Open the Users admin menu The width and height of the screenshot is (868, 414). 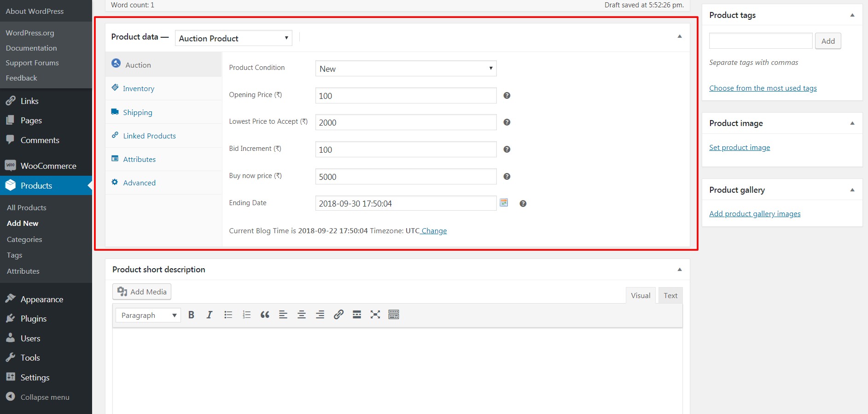tap(46, 338)
